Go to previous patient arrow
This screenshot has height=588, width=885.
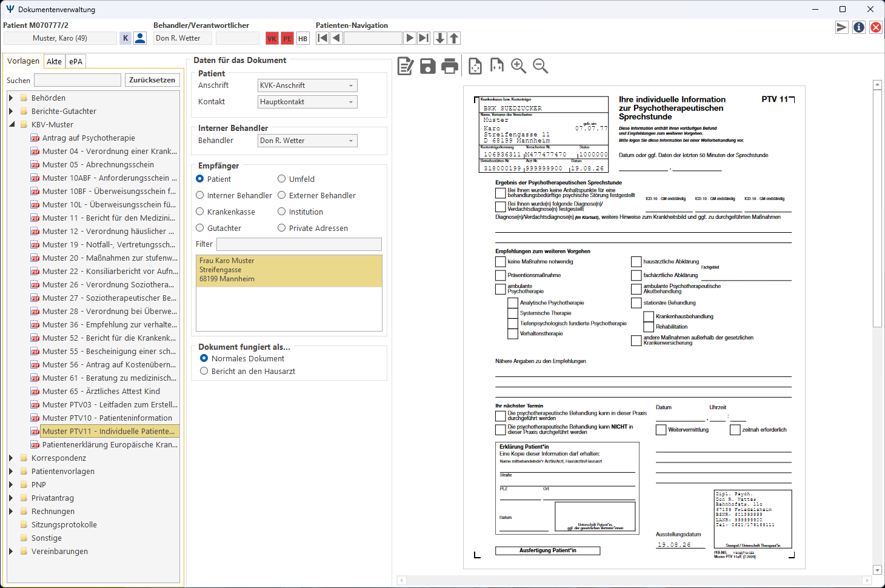pos(336,38)
